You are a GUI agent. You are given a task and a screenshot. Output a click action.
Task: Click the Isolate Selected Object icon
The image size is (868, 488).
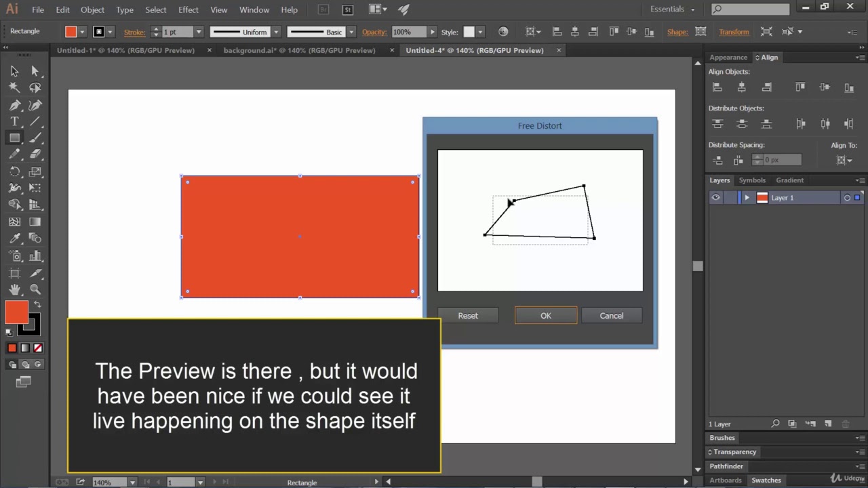[x=766, y=32]
